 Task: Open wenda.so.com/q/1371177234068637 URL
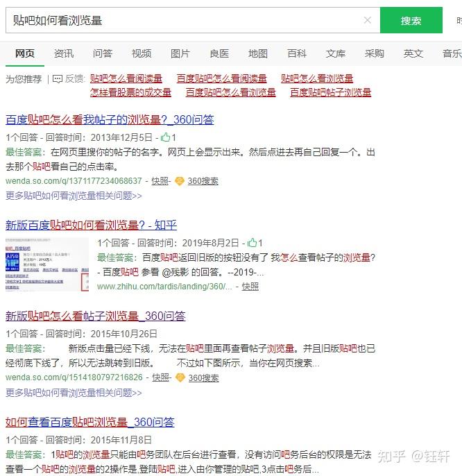[x=74, y=181]
